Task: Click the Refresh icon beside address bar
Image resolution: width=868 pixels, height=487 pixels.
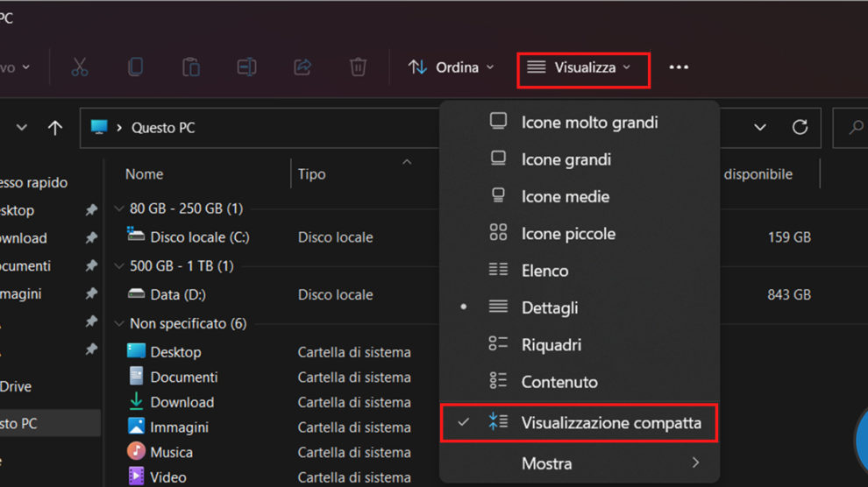Action: tap(800, 128)
